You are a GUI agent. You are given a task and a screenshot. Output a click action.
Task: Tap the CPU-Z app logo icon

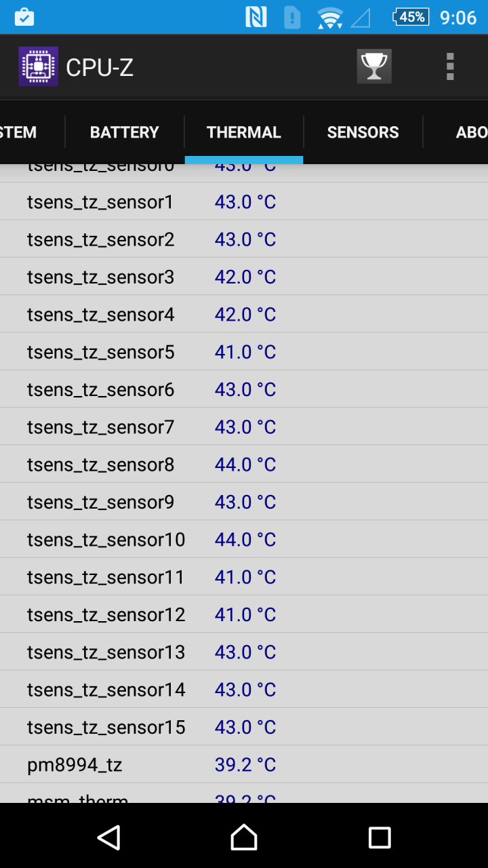(38, 66)
